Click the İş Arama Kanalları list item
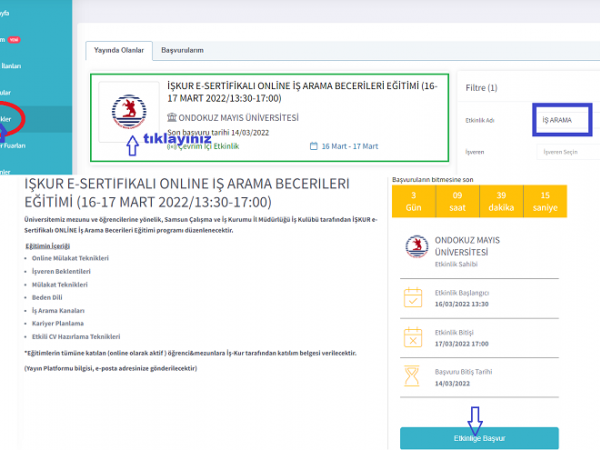The height and width of the screenshot is (450, 600). [x=58, y=311]
